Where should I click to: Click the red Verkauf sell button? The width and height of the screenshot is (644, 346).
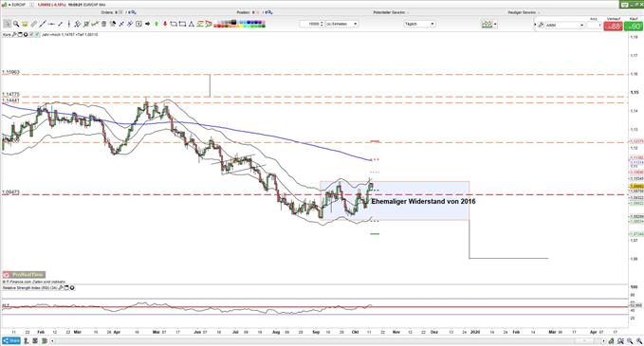(614, 26)
